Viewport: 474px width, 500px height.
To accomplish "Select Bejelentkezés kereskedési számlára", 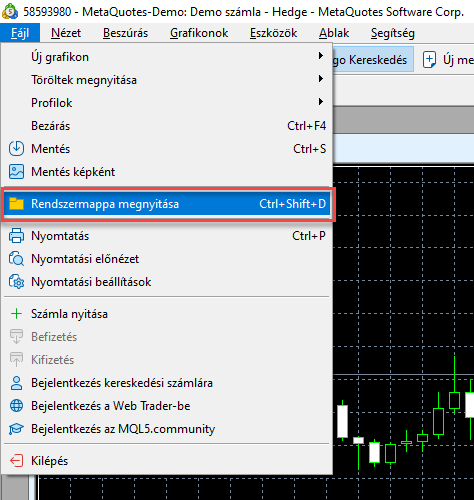I will (168, 383).
